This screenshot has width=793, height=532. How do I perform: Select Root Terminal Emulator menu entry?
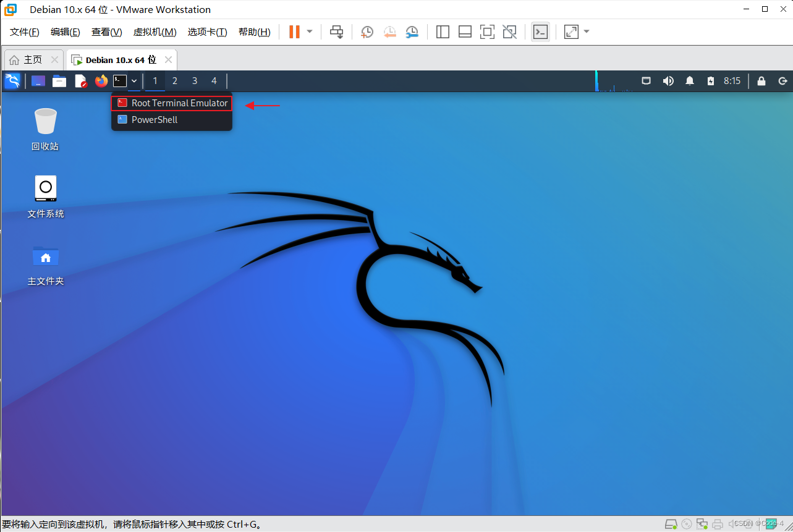coord(172,103)
